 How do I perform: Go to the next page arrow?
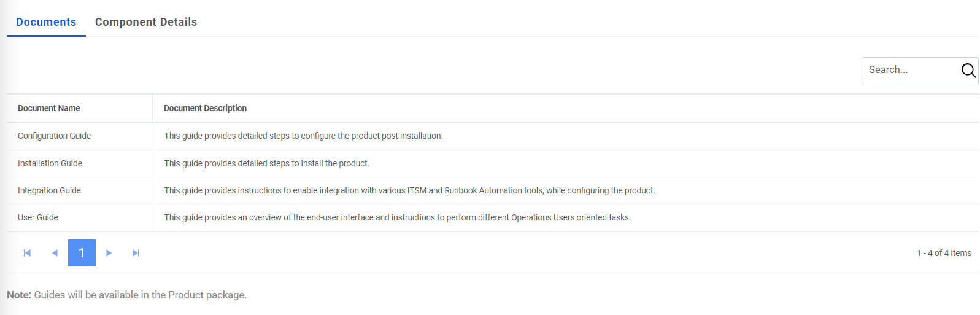coord(109,253)
